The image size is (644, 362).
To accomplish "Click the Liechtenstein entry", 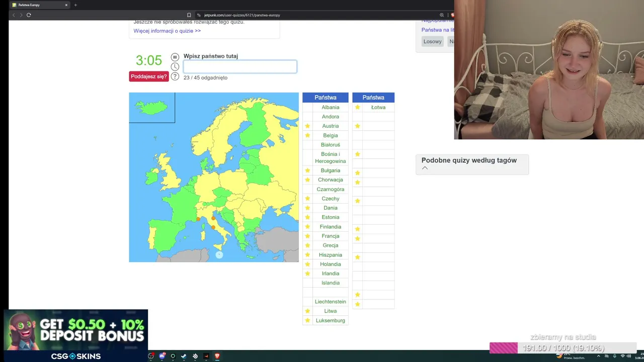I will tap(331, 302).
